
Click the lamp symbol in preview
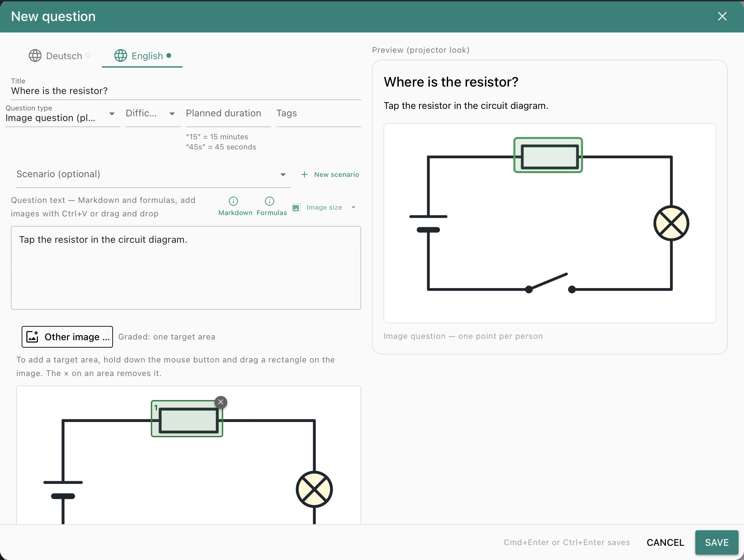[x=671, y=223]
